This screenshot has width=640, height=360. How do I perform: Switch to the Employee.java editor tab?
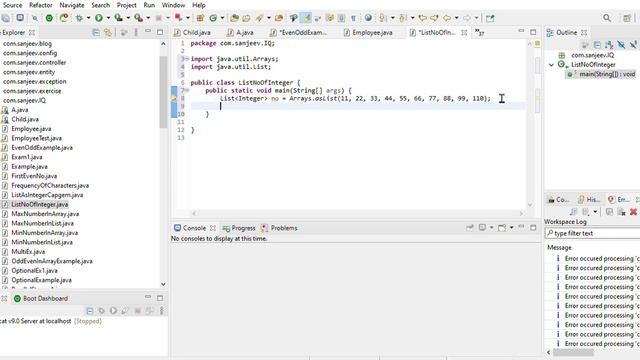click(x=368, y=32)
